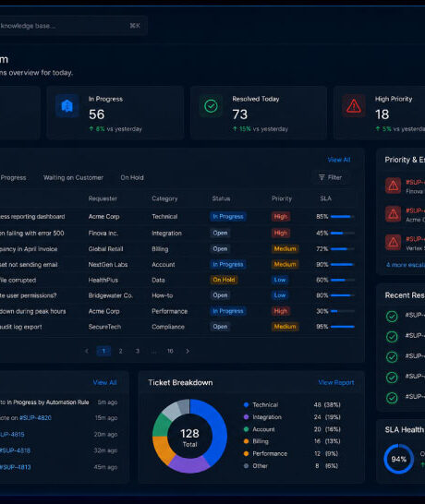Image resolution: width=425 pixels, height=504 pixels.
Task: Select the Compliance category cell
Action: click(x=168, y=327)
